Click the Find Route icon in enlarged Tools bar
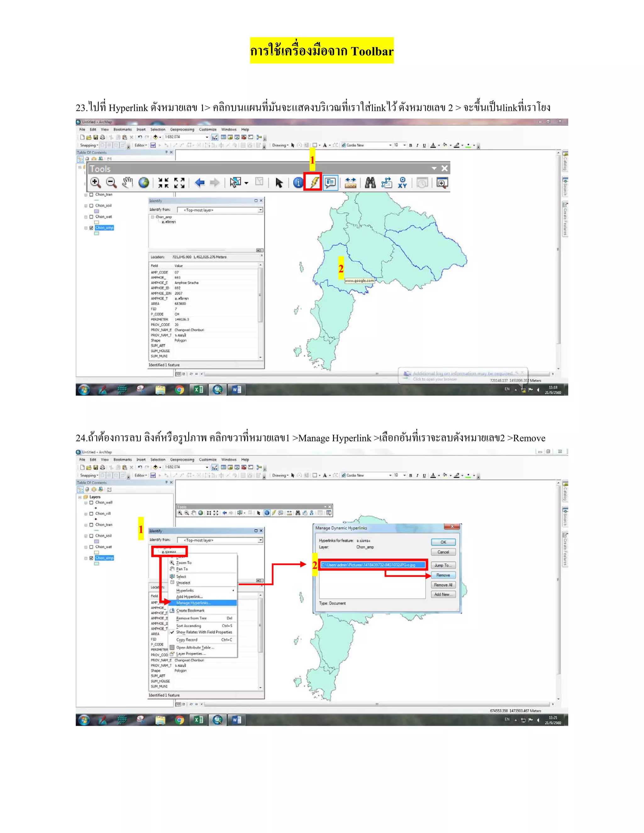Image resolution: width=644 pixels, height=833 pixels. pos(386,183)
